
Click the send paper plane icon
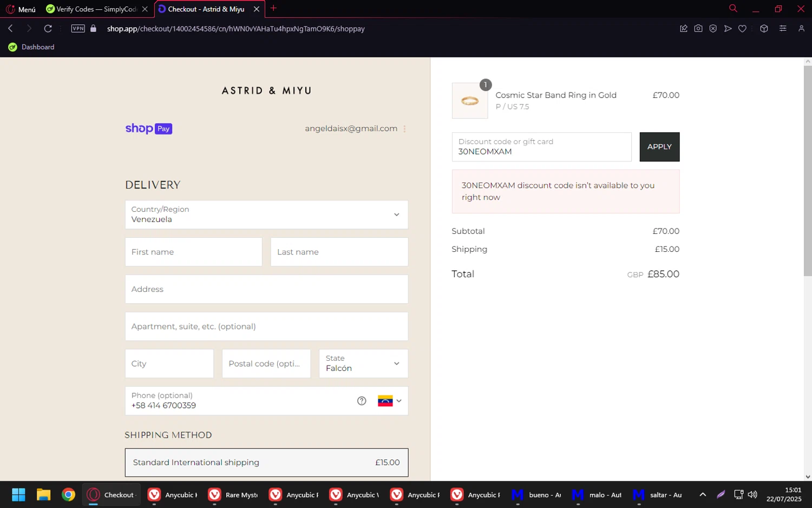tap(728, 28)
